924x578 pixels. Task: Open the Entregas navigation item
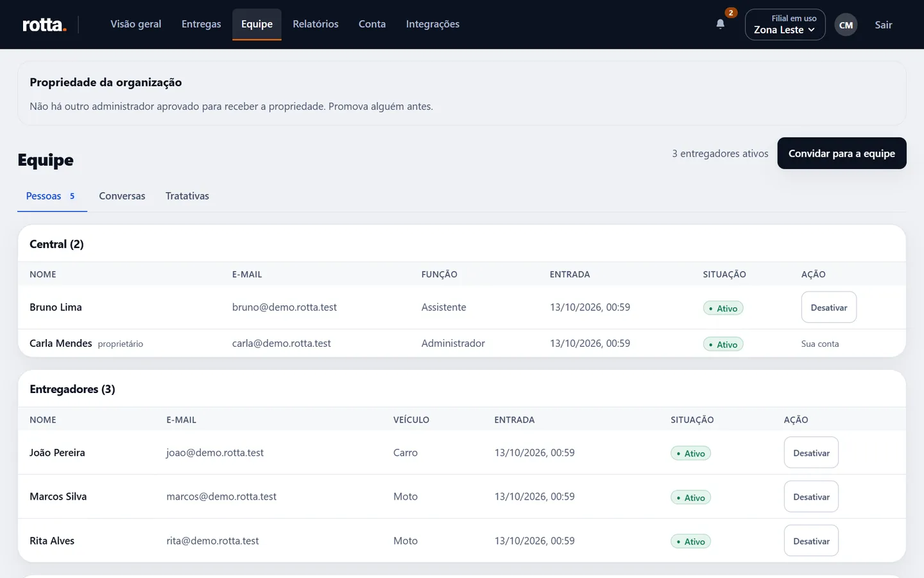tap(201, 24)
